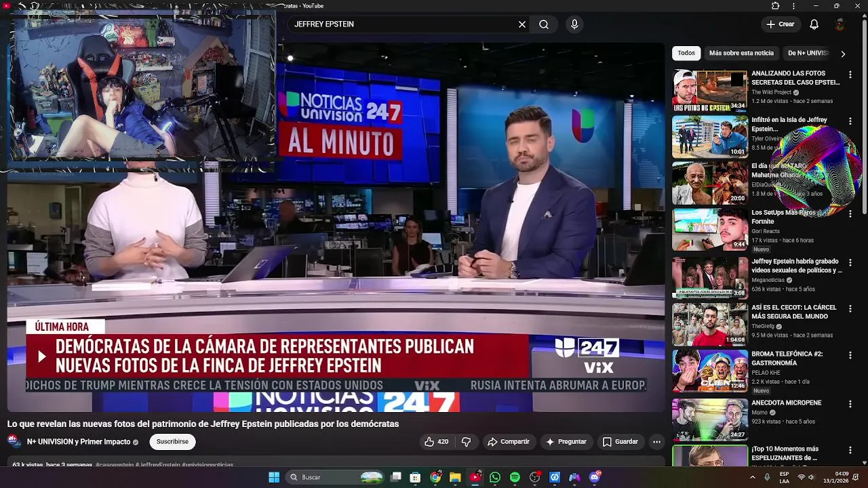Open options for Los SetUps Más Raros video
This screenshot has width=868, height=488.
click(850, 214)
